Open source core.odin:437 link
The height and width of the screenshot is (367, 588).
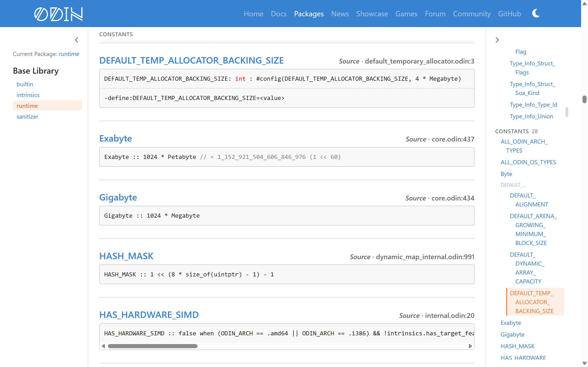click(453, 139)
